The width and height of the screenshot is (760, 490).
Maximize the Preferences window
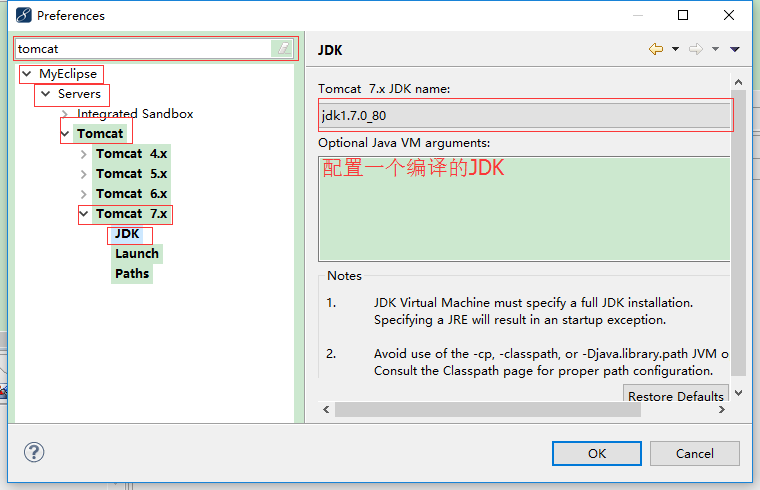tap(682, 16)
